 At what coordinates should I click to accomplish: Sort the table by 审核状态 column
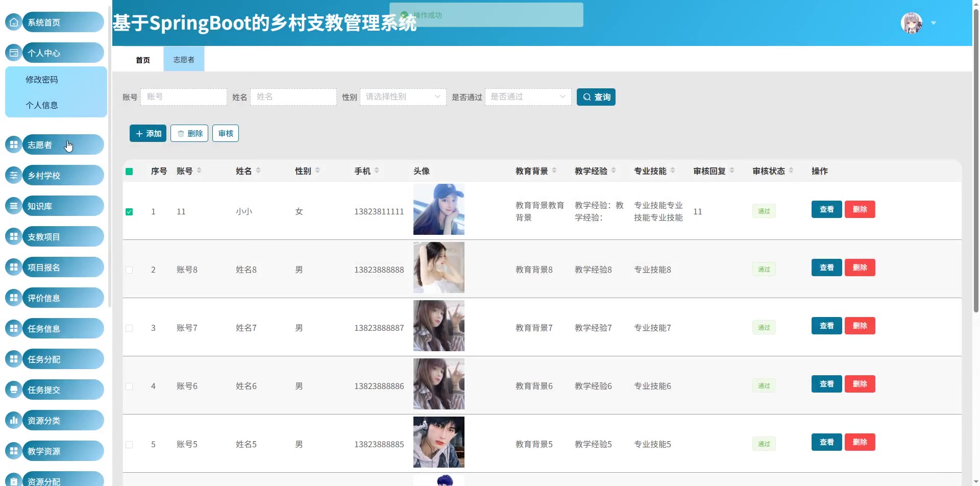click(x=791, y=171)
